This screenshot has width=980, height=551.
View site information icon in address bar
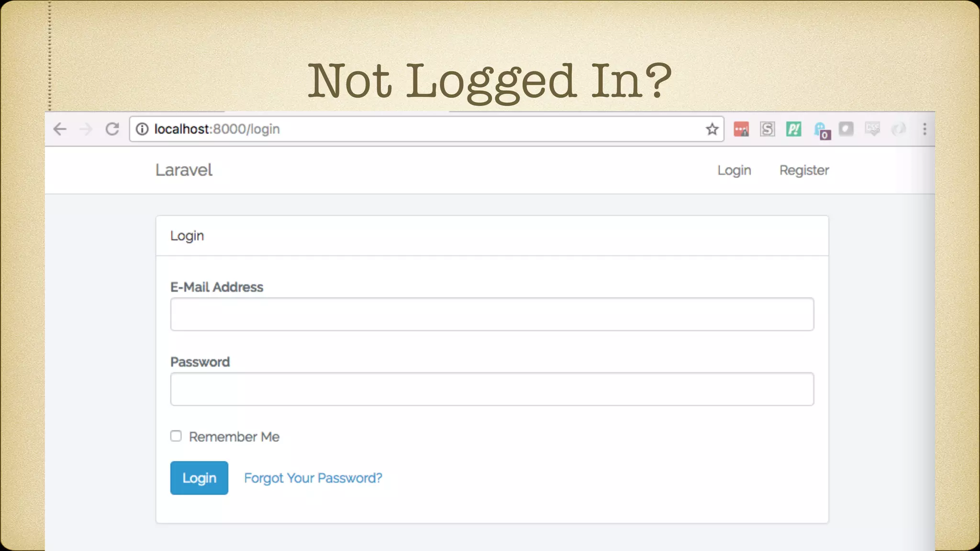click(142, 129)
